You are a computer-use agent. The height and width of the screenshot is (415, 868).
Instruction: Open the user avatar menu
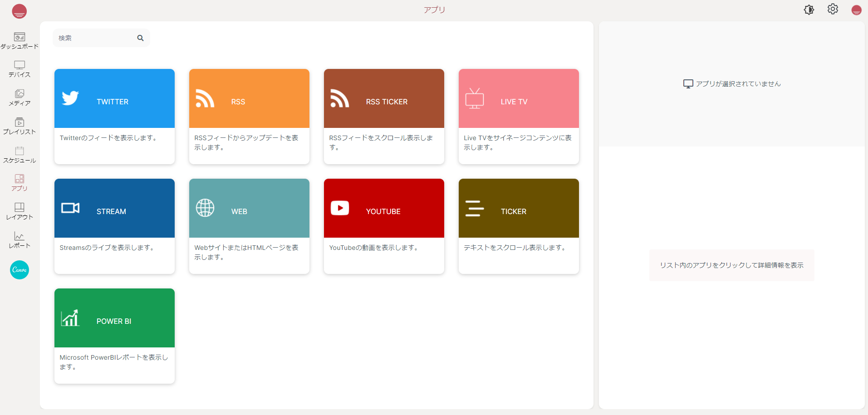[856, 10]
